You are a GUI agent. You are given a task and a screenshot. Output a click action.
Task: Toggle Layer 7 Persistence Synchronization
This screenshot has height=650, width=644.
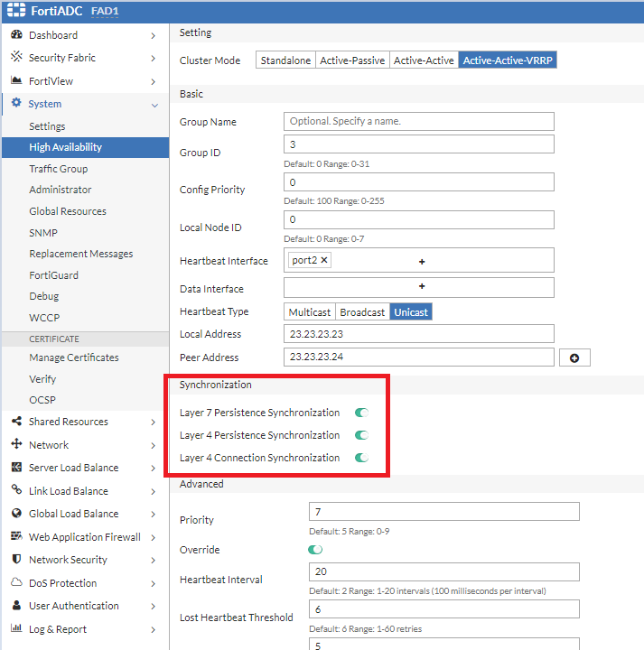pyautogui.click(x=361, y=413)
